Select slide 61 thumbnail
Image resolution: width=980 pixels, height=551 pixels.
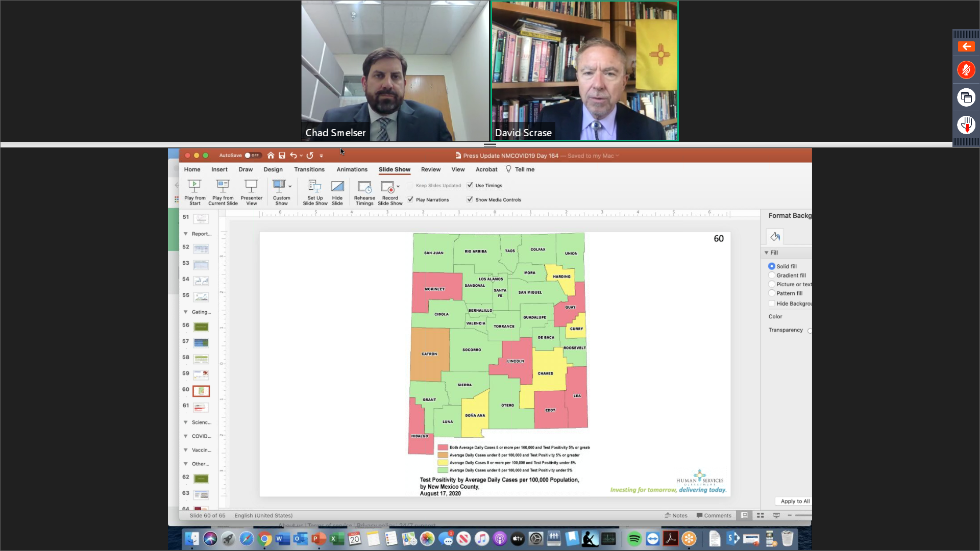click(x=201, y=407)
